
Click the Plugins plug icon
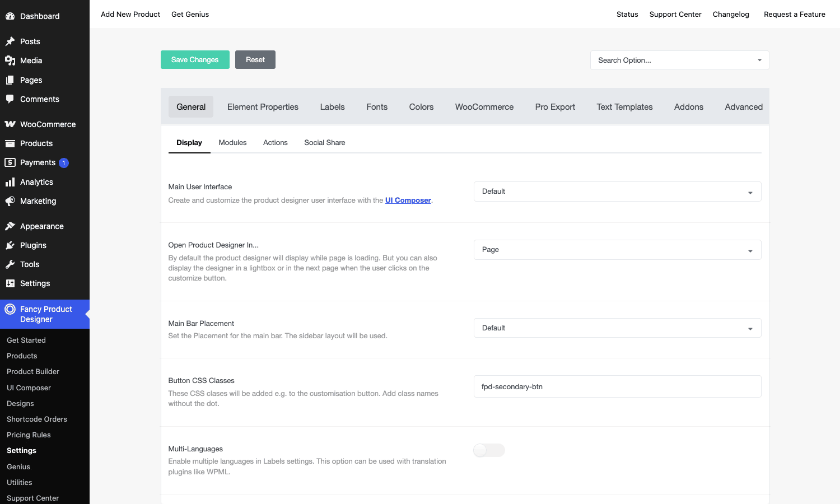tap(10, 245)
